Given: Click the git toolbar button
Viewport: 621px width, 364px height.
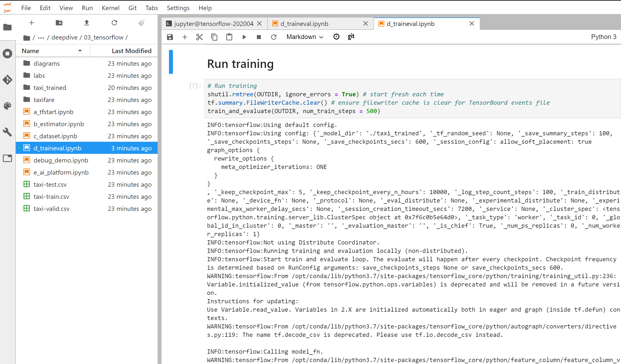Looking at the screenshot, I should pyautogui.click(x=351, y=37).
